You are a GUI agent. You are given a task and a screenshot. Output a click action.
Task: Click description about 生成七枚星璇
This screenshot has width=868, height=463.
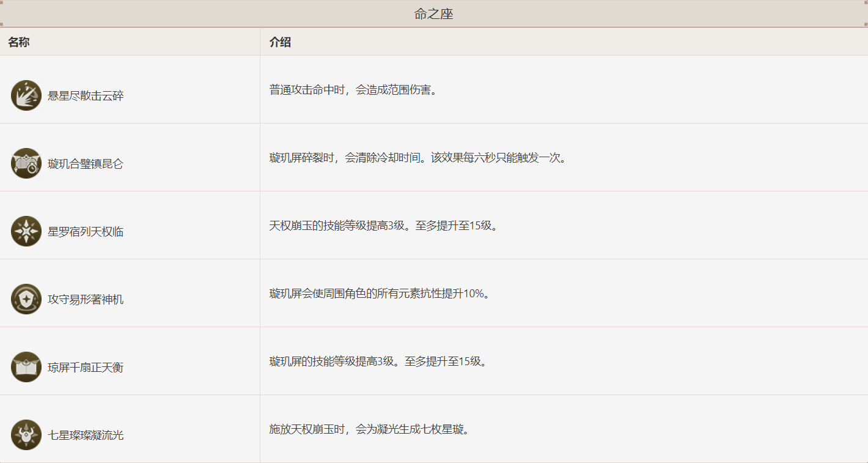pyautogui.click(x=370, y=429)
